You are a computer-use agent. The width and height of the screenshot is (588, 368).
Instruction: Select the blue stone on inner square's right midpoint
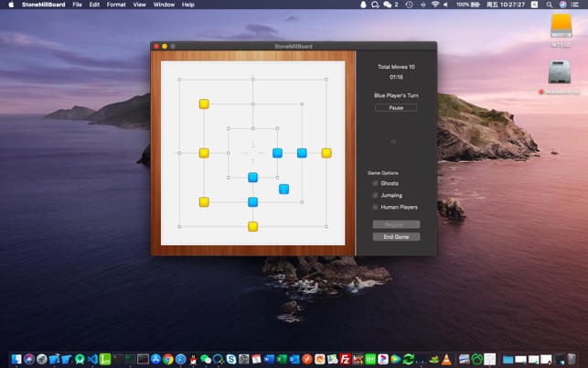(277, 153)
